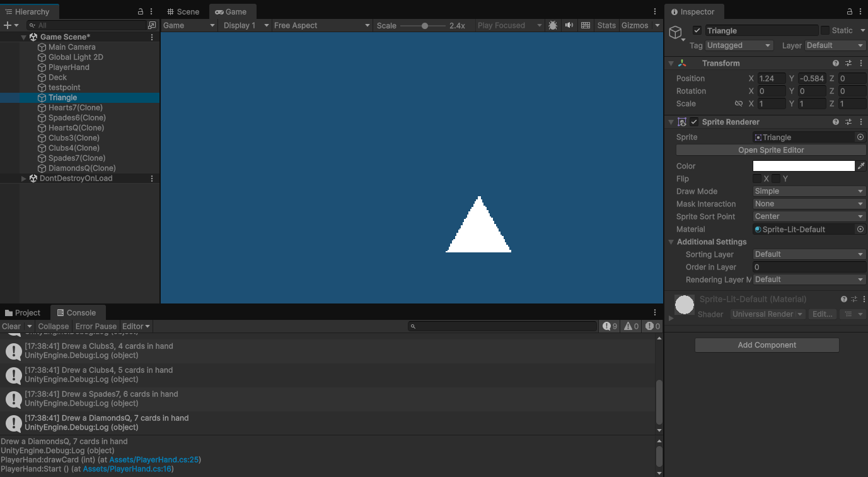The image size is (868, 477).
Task: Open Transform component help via question mark icon
Action: coord(835,63)
